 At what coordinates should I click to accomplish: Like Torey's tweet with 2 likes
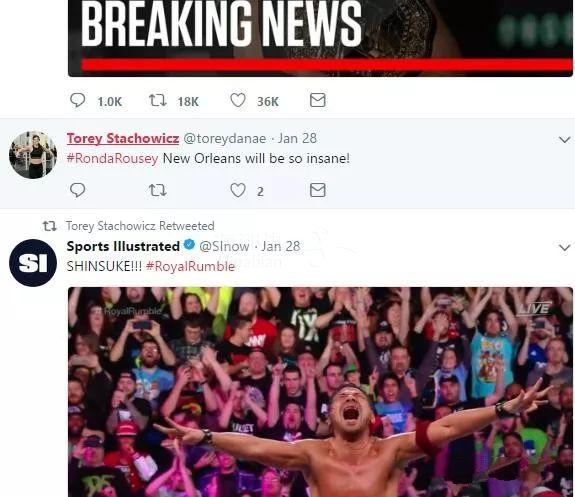[x=238, y=190]
